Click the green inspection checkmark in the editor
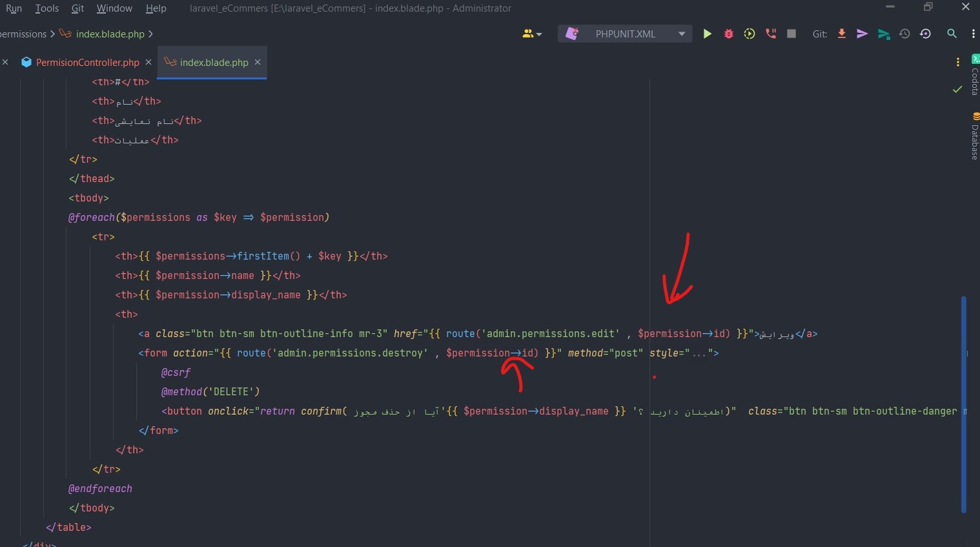Image resolution: width=980 pixels, height=547 pixels. [x=957, y=89]
